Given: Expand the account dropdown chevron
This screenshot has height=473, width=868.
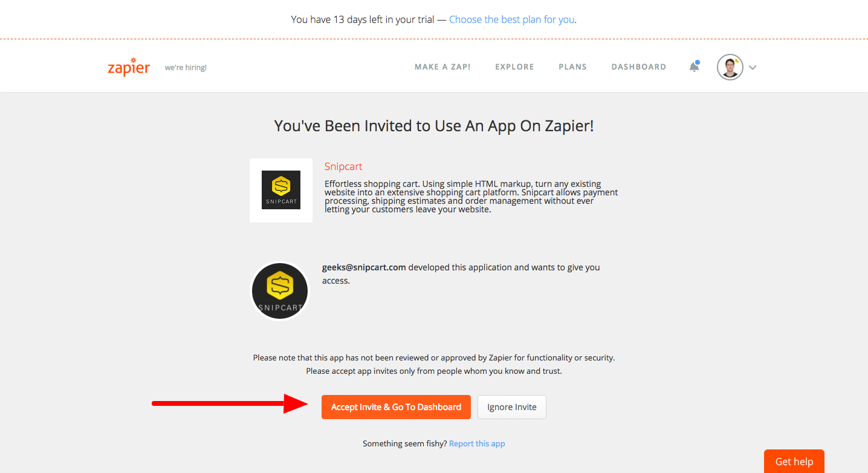Looking at the screenshot, I should point(753,68).
